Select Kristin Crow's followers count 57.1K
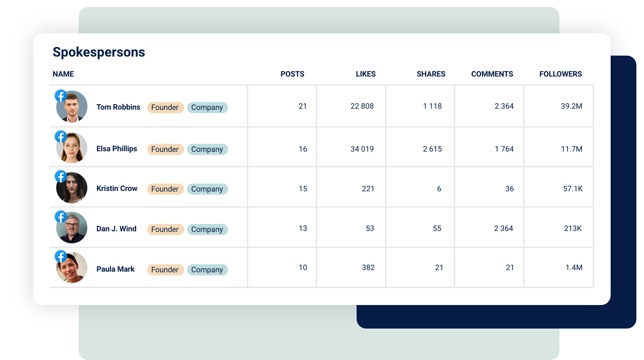 pos(573,188)
